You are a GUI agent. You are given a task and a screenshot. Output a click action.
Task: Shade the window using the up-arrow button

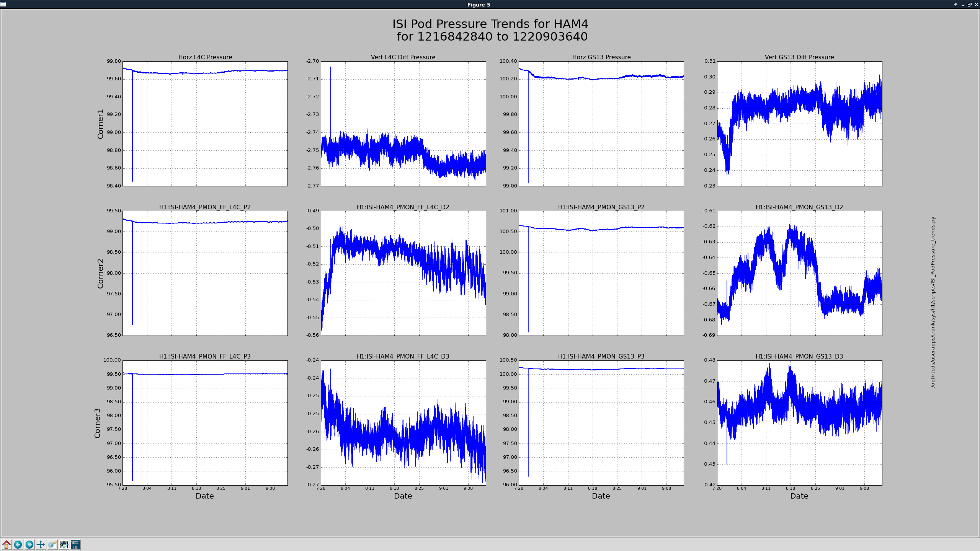tap(956, 5)
